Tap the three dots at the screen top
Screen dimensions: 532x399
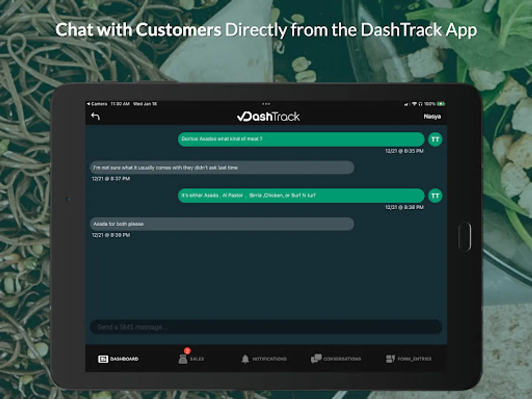266,104
